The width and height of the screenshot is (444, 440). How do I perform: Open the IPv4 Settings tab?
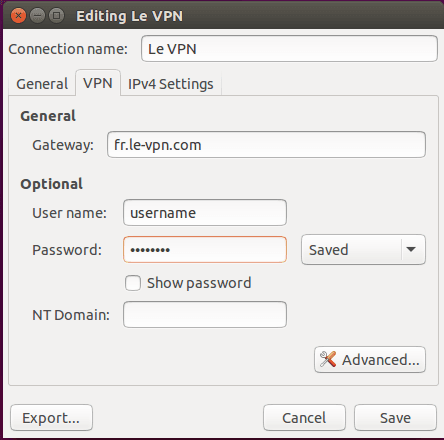coord(171,84)
